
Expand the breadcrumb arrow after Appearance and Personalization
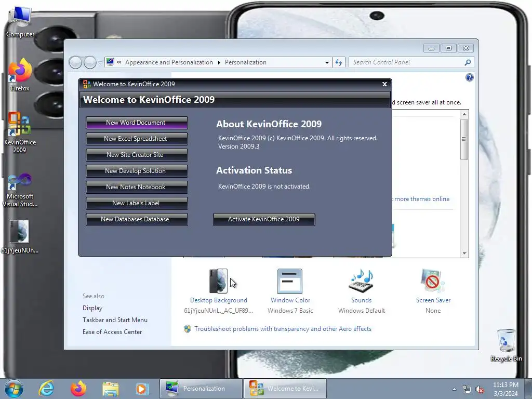[219, 62]
